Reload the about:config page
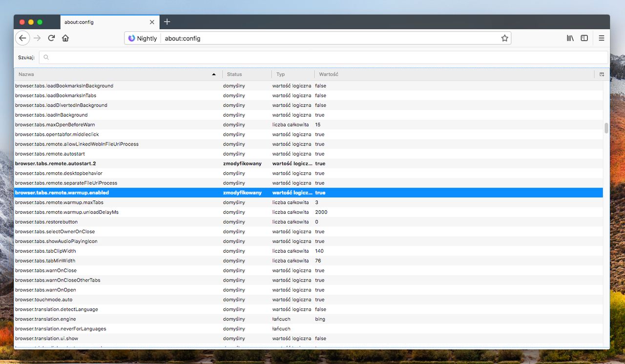This screenshot has width=625, height=364. (51, 38)
